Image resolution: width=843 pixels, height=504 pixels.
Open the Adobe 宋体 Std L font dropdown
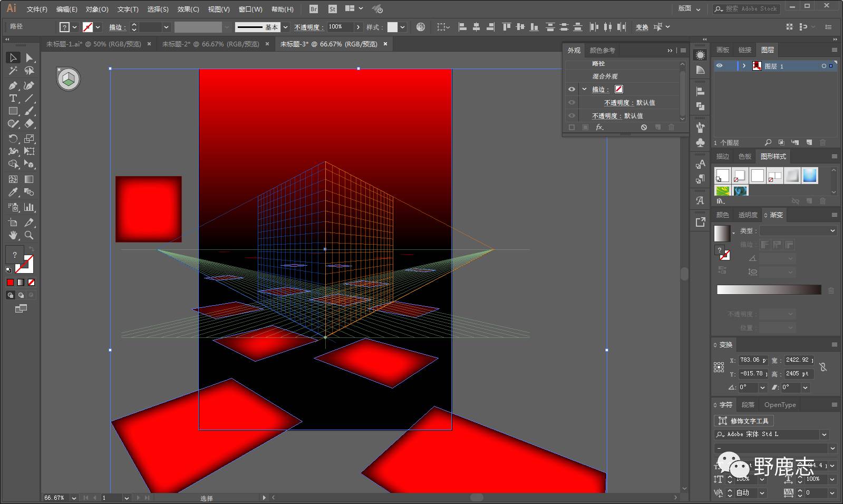tap(823, 434)
